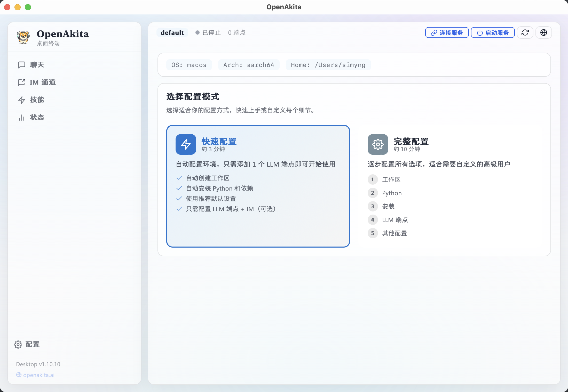Click the refresh icon in top toolbar
Image resolution: width=568 pixels, height=392 pixels.
click(x=525, y=32)
